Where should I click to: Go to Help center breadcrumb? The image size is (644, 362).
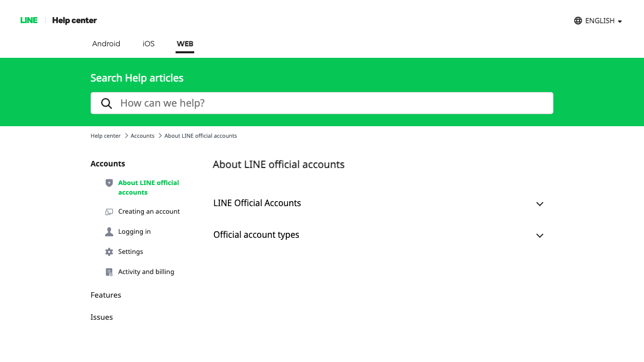click(x=106, y=136)
